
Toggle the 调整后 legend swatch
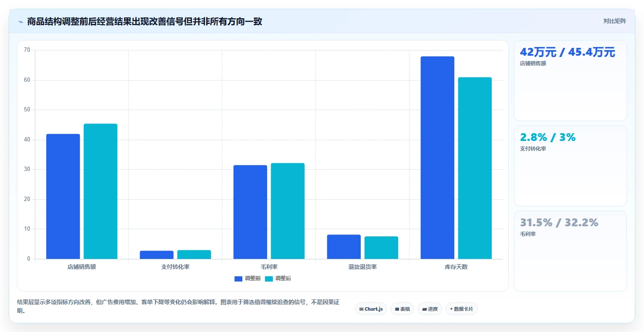coord(269,278)
